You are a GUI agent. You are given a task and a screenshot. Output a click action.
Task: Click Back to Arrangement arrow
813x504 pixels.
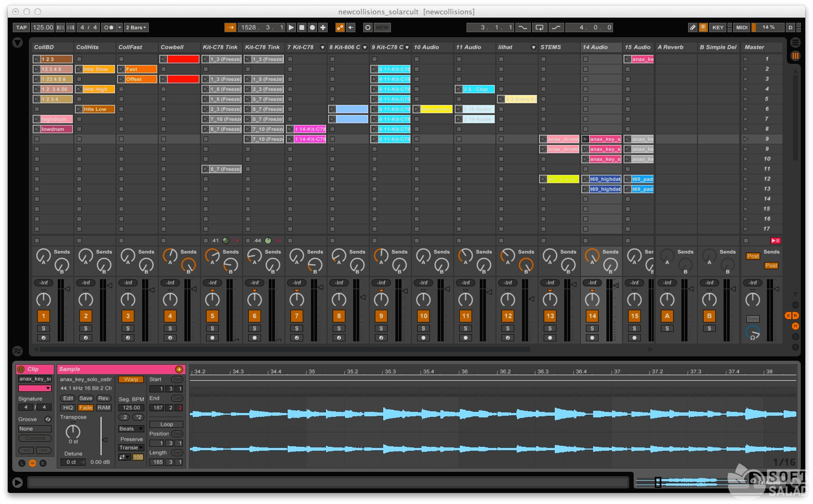350,27
